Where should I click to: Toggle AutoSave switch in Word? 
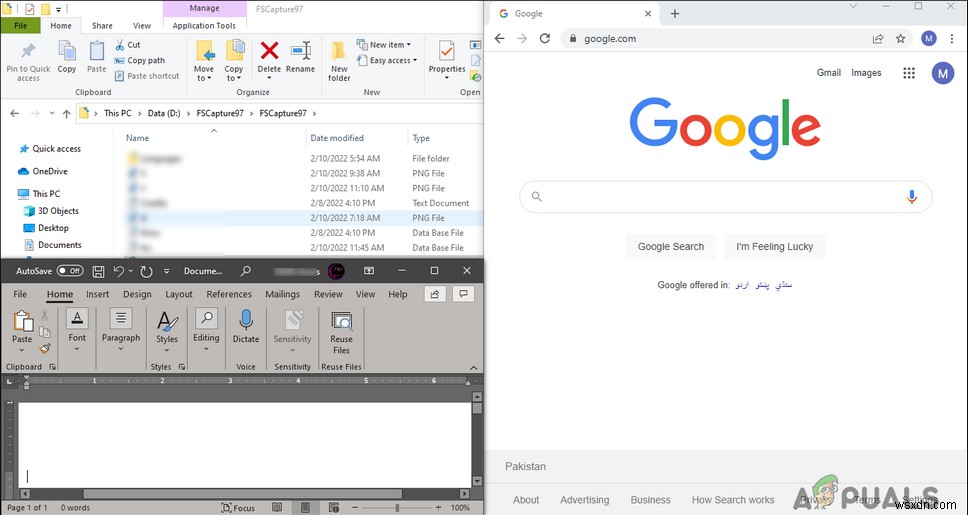[70, 271]
